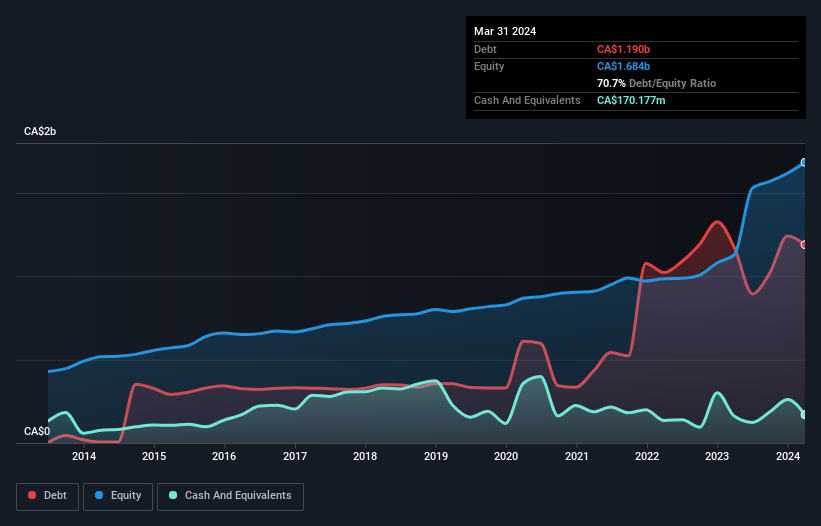Select the 2020 x-axis year label
This screenshot has width=821, height=526.
point(506,457)
